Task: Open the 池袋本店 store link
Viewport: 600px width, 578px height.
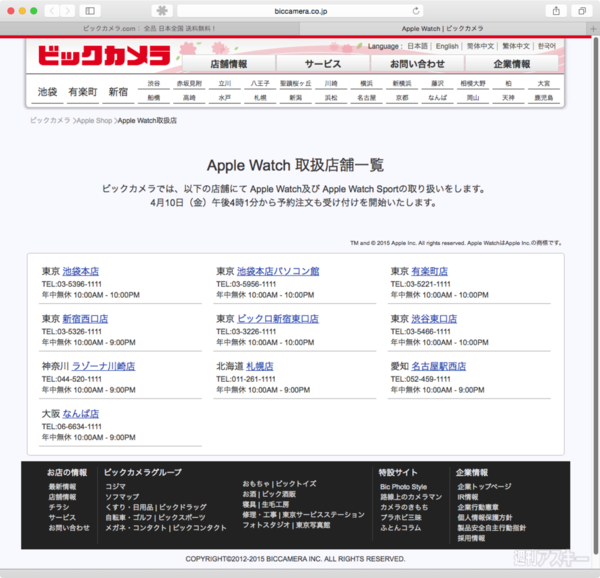Action: pyautogui.click(x=81, y=271)
